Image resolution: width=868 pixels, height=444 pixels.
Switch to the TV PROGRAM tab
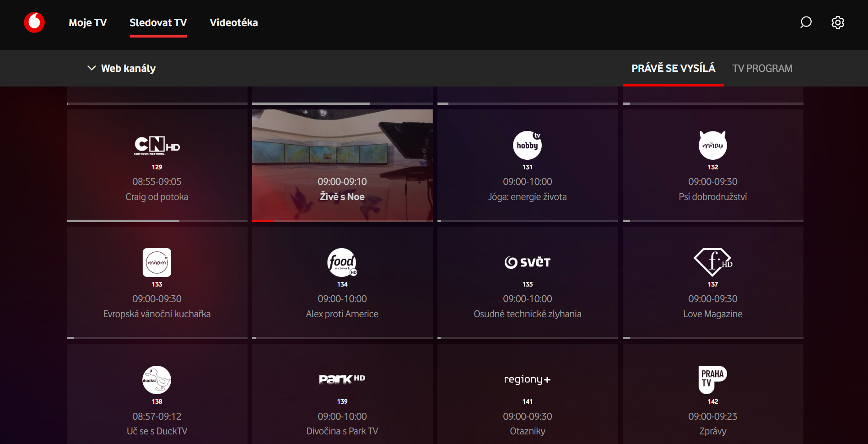pos(762,68)
